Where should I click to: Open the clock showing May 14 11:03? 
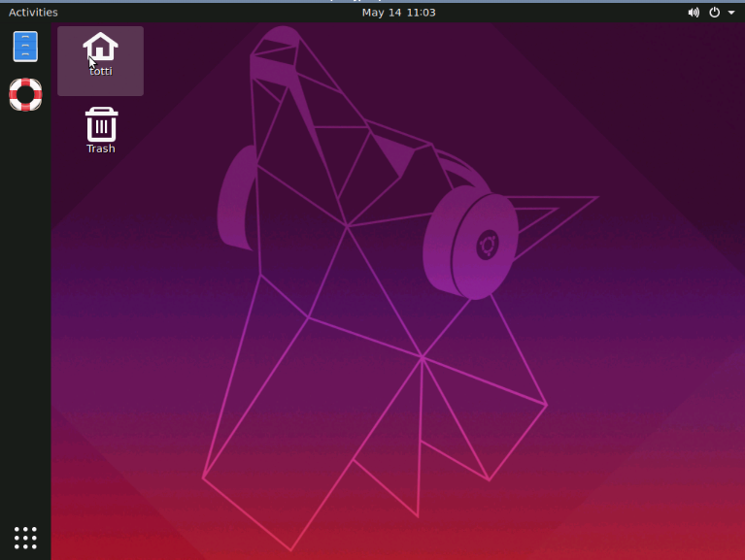pyautogui.click(x=398, y=13)
